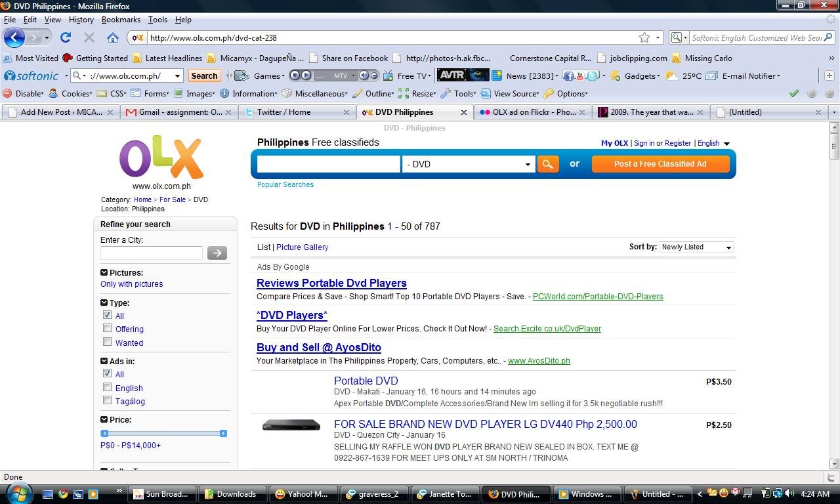This screenshot has width=840, height=504.
Task: Open the Bookmarks menu
Action: [x=121, y=20]
